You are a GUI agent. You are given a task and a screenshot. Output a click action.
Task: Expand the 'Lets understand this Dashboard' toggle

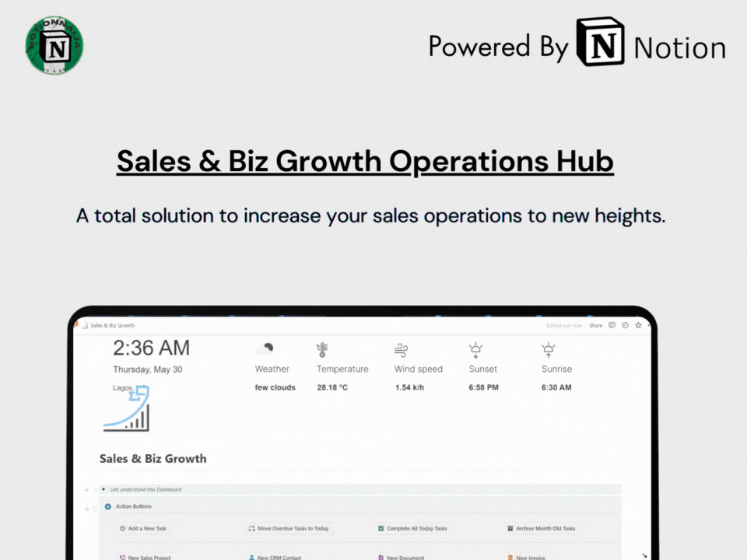tap(103, 489)
